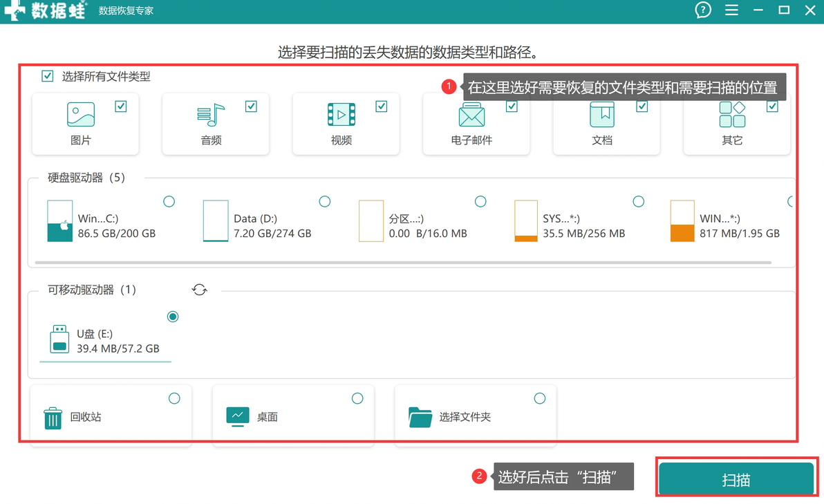Toggle the 图片 checkbox
Image resolution: width=824 pixels, height=504 pixels.
(x=121, y=106)
